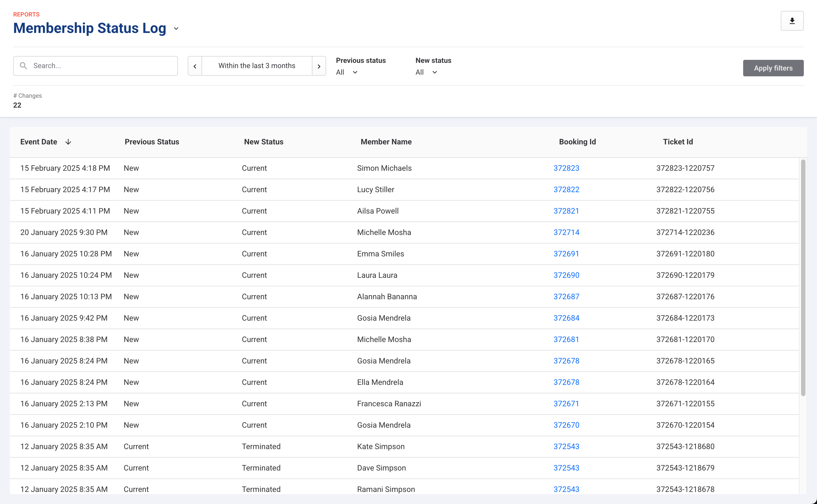Focus the Search input field
Image resolution: width=817 pixels, height=504 pixels.
pos(95,66)
